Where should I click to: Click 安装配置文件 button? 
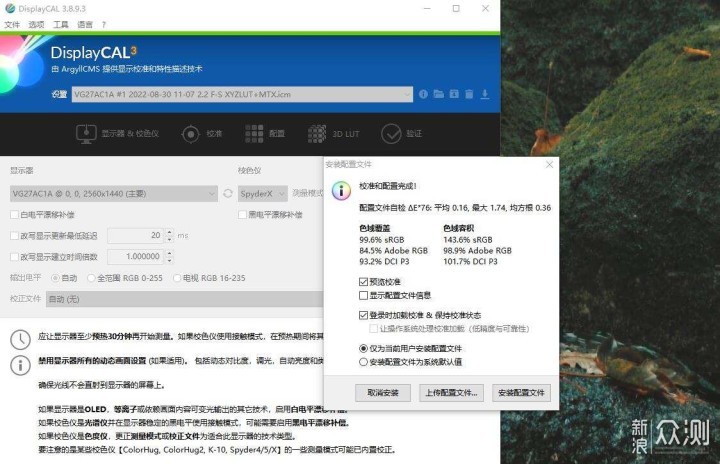pyautogui.click(x=521, y=393)
